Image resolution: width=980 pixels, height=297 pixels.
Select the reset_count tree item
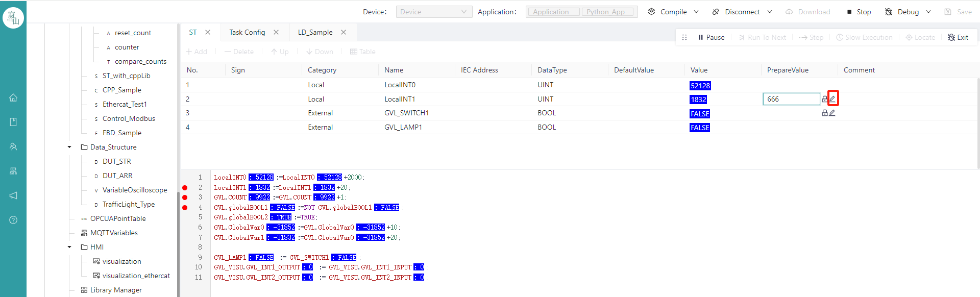133,33
